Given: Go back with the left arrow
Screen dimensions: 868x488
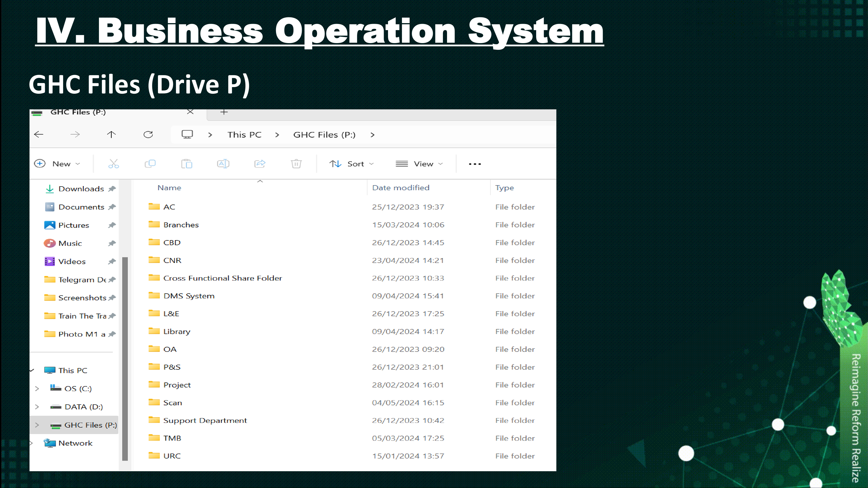Looking at the screenshot, I should [x=39, y=135].
